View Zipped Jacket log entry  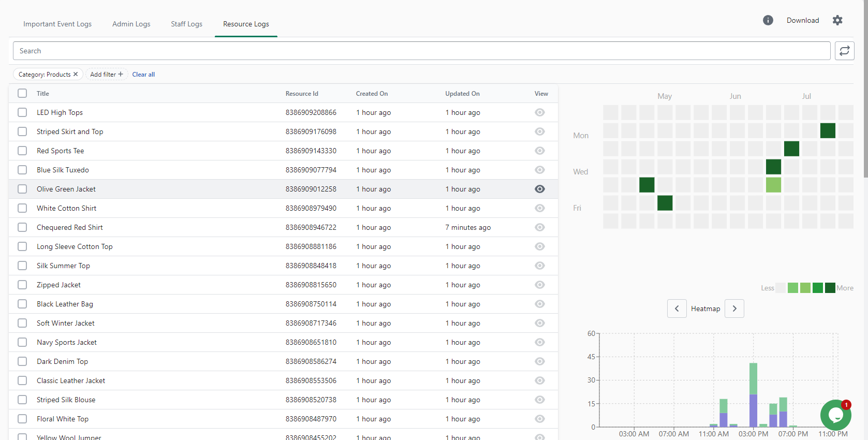click(x=539, y=285)
